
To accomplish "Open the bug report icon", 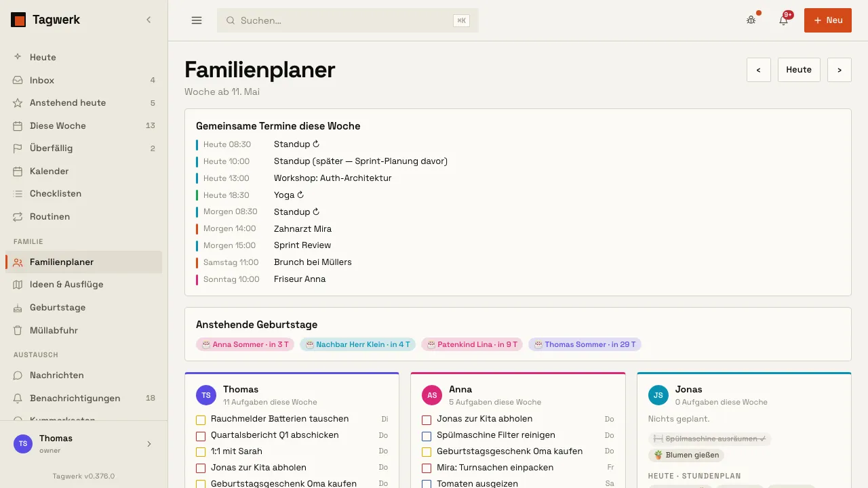I will (751, 20).
